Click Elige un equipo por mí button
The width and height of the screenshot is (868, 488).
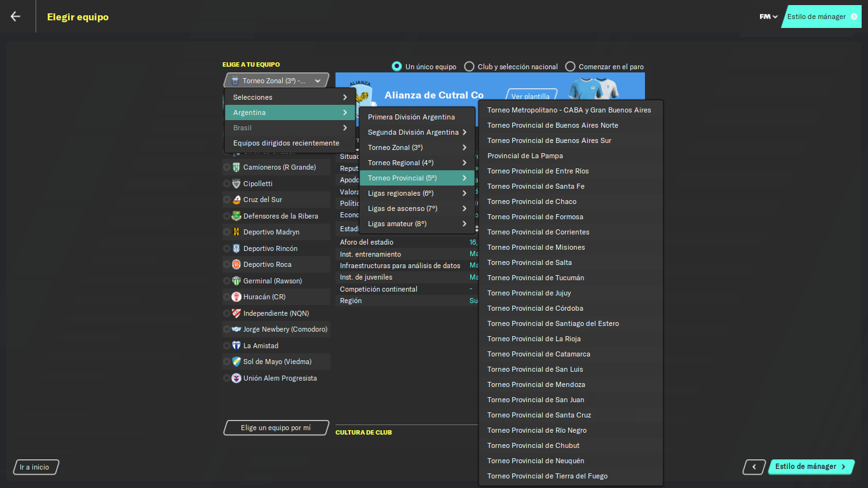coord(276,428)
